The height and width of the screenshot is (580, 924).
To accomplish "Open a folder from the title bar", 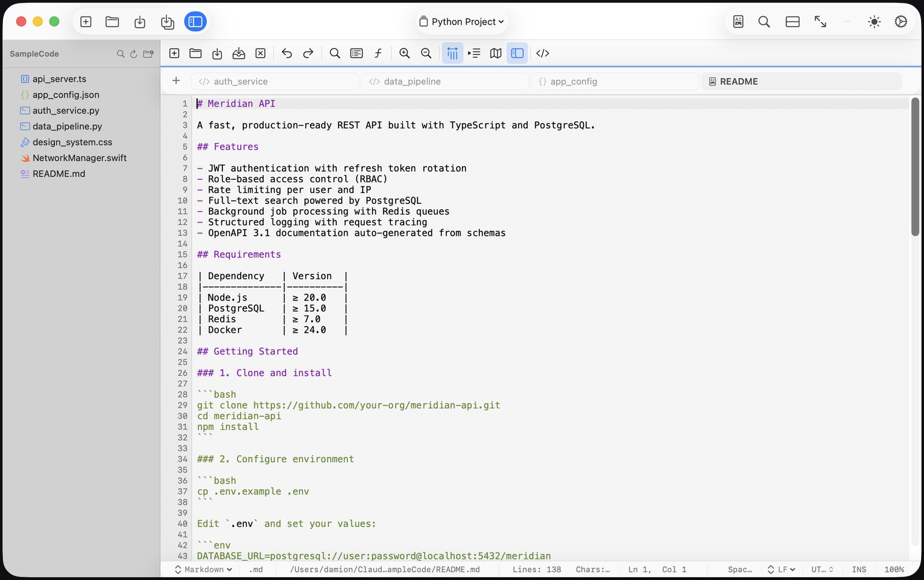I will click(x=112, y=22).
